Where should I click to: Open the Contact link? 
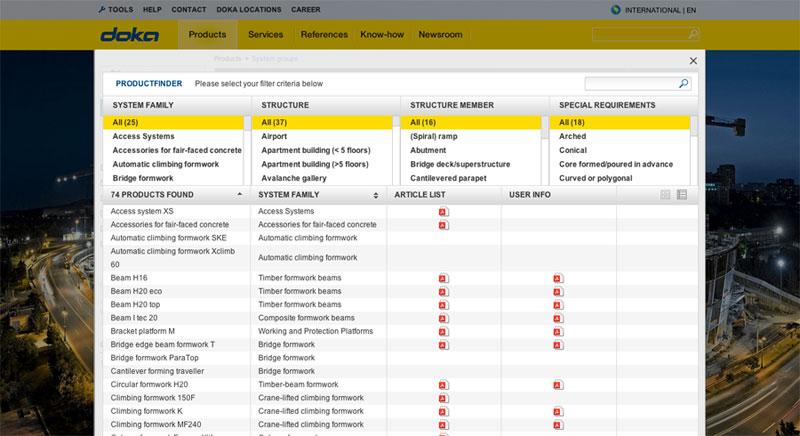click(x=189, y=10)
